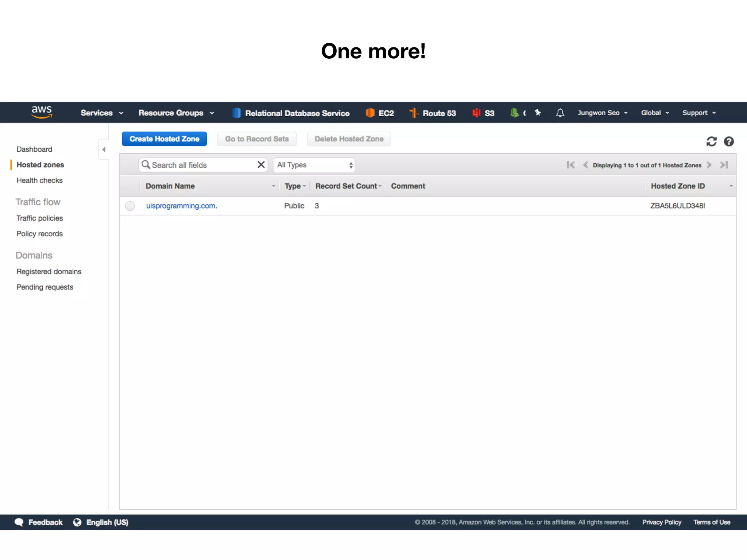The image size is (747, 560).
Task: Open Registered domains in sidebar
Action: (x=49, y=272)
